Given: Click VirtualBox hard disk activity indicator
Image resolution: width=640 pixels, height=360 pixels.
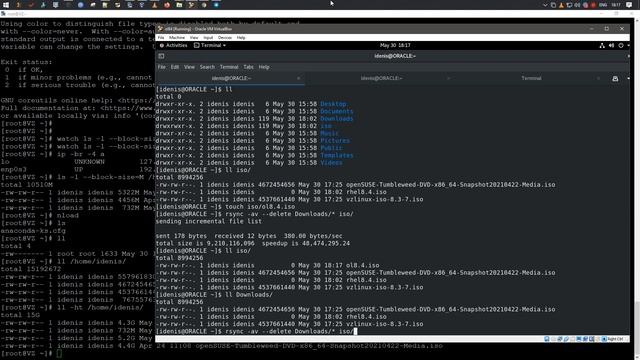Looking at the screenshot, I should [x=547, y=339].
